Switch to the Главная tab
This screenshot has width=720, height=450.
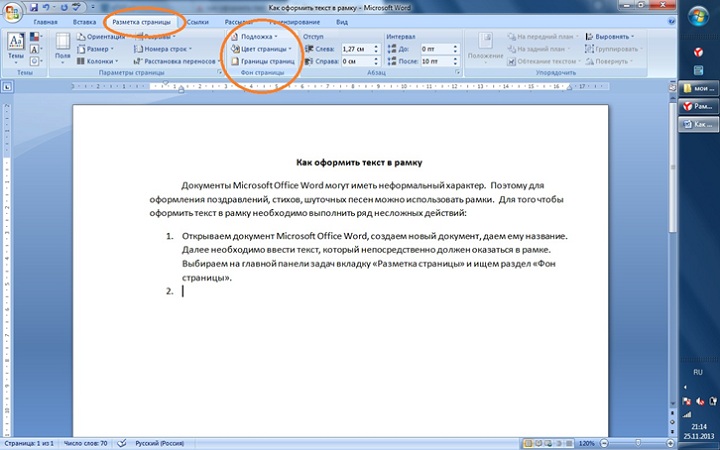[45, 22]
